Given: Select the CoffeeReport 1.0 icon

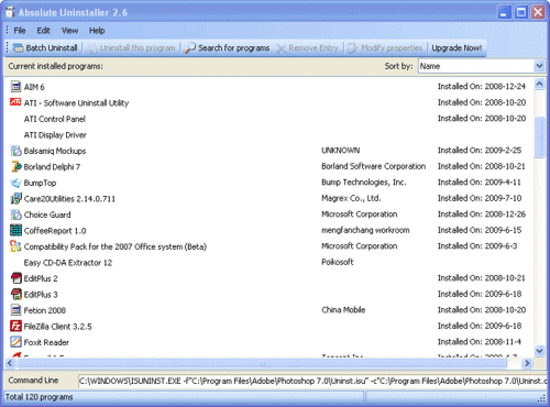Looking at the screenshot, I should 15,231.
